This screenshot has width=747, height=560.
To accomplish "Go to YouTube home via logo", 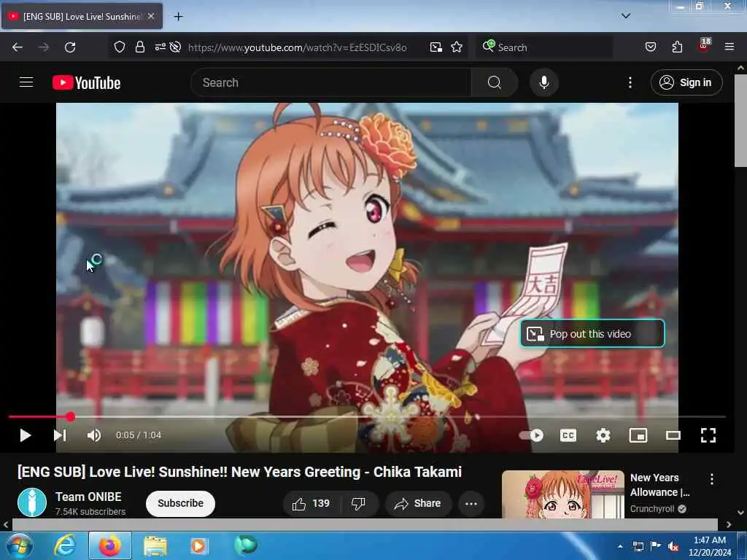I will pyautogui.click(x=86, y=82).
